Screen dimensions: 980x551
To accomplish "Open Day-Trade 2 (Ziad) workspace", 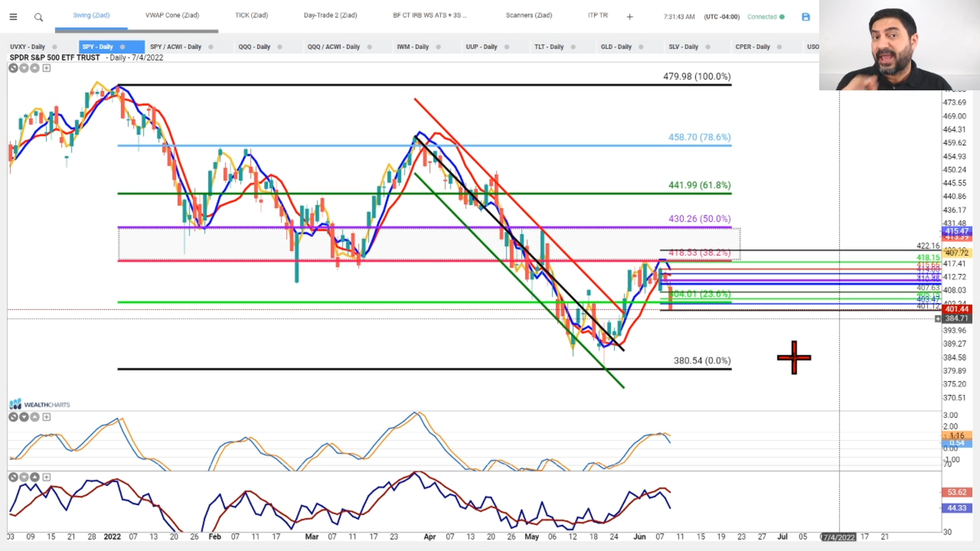I will pyautogui.click(x=330, y=15).
